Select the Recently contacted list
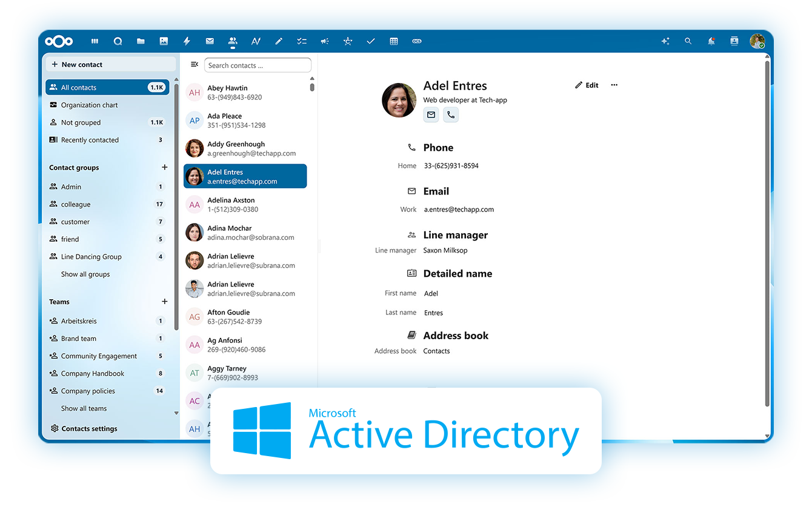Image resolution: width=812 pixels, height=507 pixels. pos(90,140)
